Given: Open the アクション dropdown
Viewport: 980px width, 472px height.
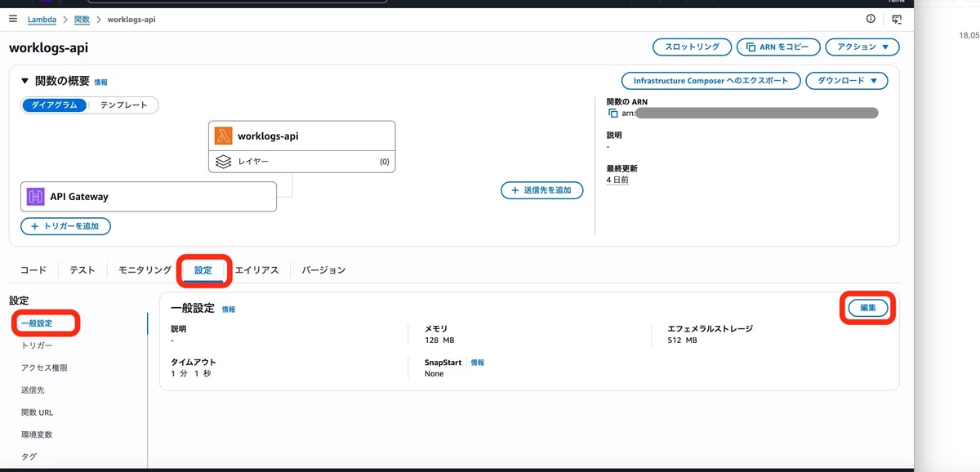Looking at the screenshot, I should [862, 47].
